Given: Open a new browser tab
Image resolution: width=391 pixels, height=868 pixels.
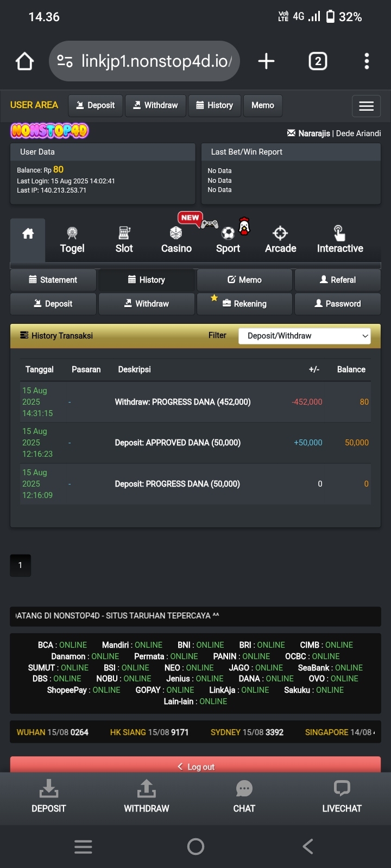Looking at the screenshot, I should (266, 61).
